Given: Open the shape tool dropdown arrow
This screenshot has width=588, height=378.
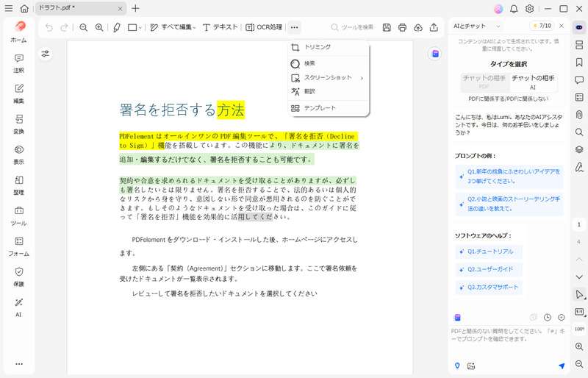Looking at the screenshot, I should [141, 27].
